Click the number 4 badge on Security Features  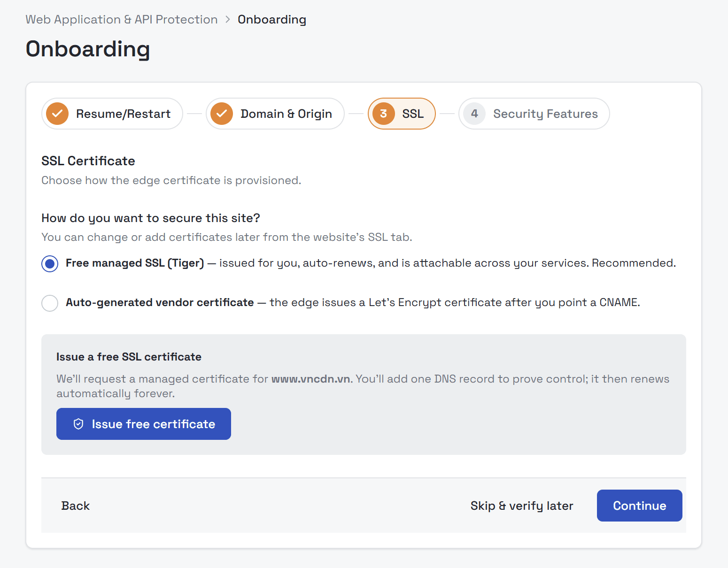click(474, 114)
